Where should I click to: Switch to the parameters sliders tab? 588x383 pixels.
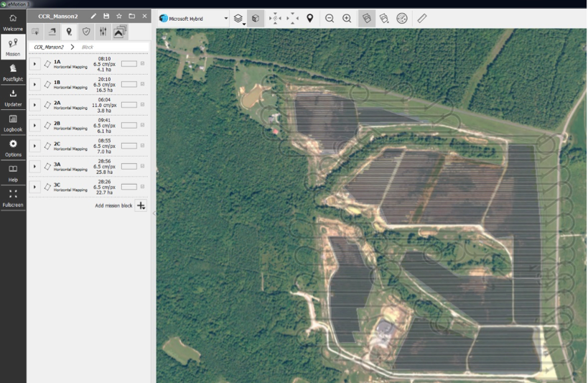pos(103,32)
